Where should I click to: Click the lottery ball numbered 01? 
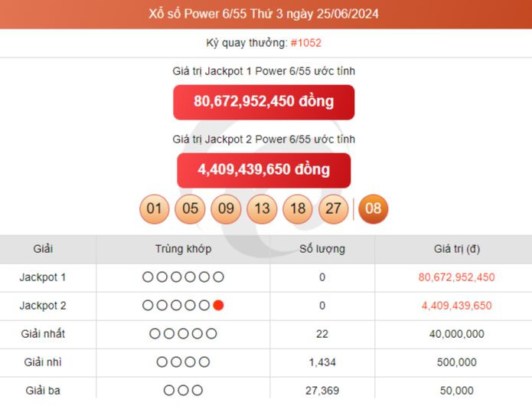pos(154,208)
